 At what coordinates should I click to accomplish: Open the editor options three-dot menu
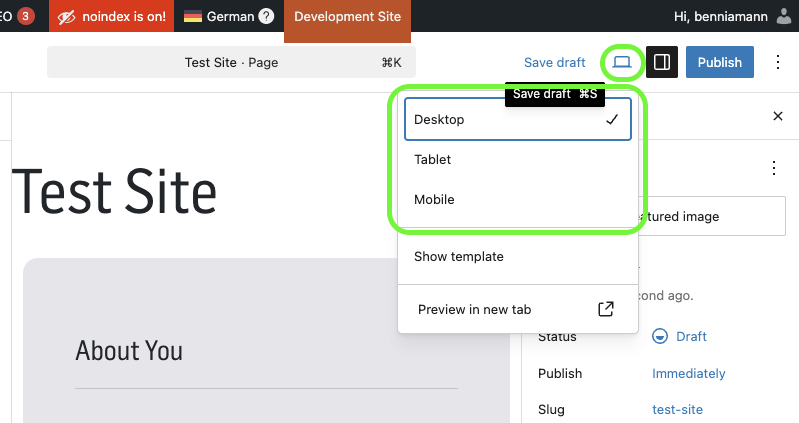tap(778, 62)
